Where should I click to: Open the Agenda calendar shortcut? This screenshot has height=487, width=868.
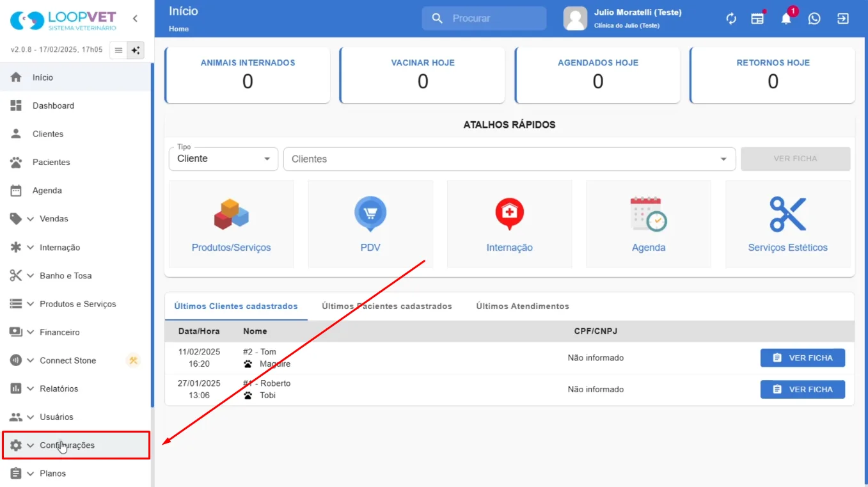coord(649,224)
